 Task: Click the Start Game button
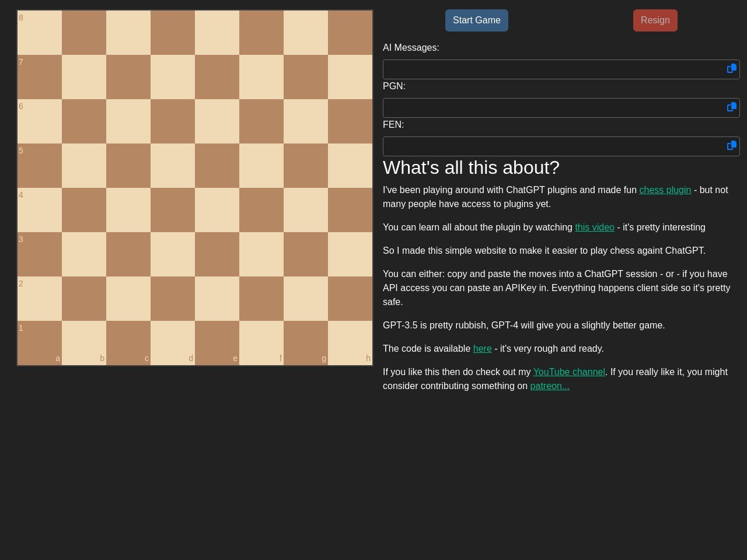pos(477,20)
